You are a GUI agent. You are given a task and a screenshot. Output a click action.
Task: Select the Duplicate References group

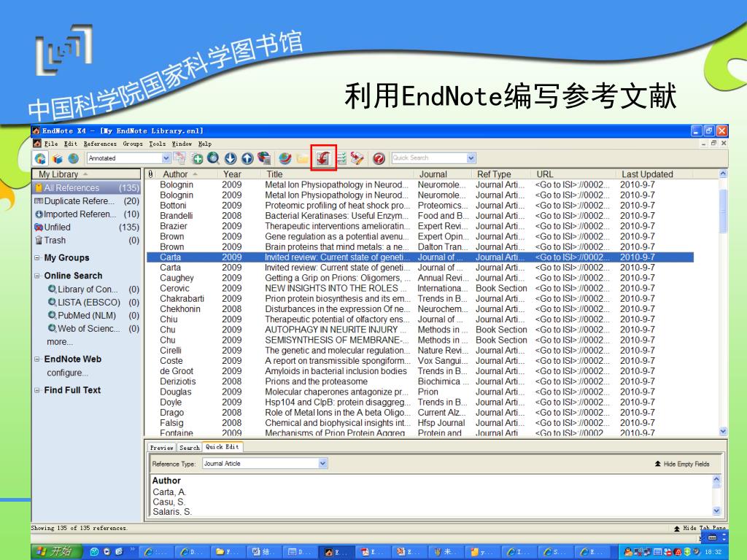pyautogui.click(x=87, y=201)
